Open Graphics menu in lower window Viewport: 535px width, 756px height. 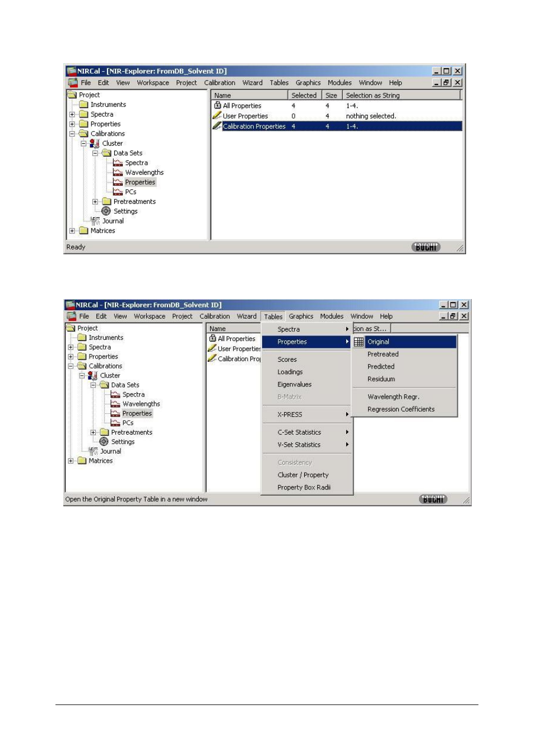tap(301, 316)
